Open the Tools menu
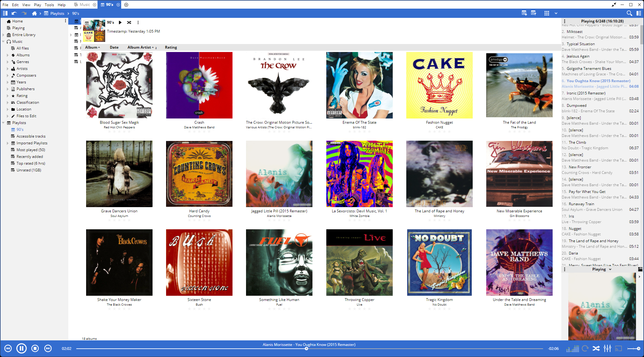Screen dimensions: 644x357 coord(49,5)
